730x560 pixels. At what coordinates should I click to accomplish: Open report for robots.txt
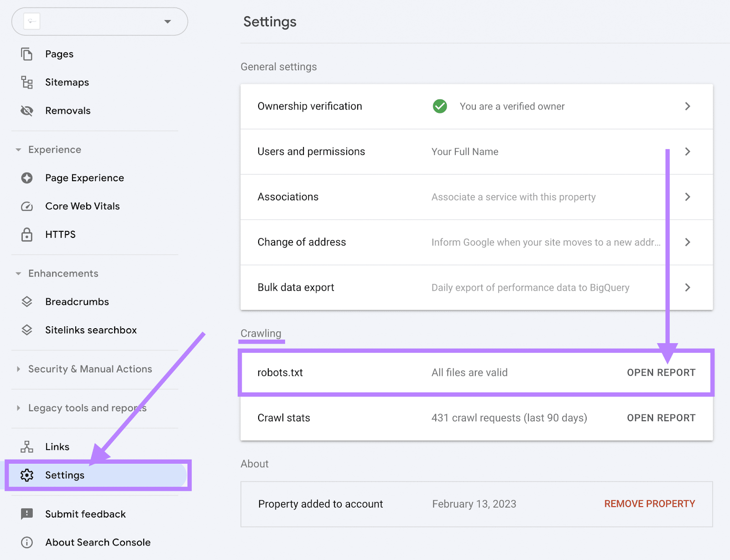(x=661, y=372)
